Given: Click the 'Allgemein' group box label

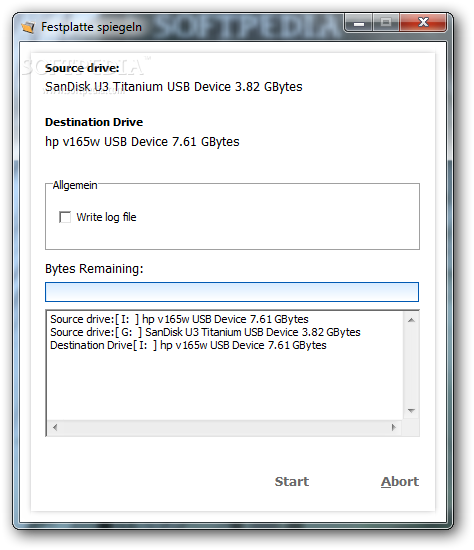Looking at the screenshot, I should [75, 185].
